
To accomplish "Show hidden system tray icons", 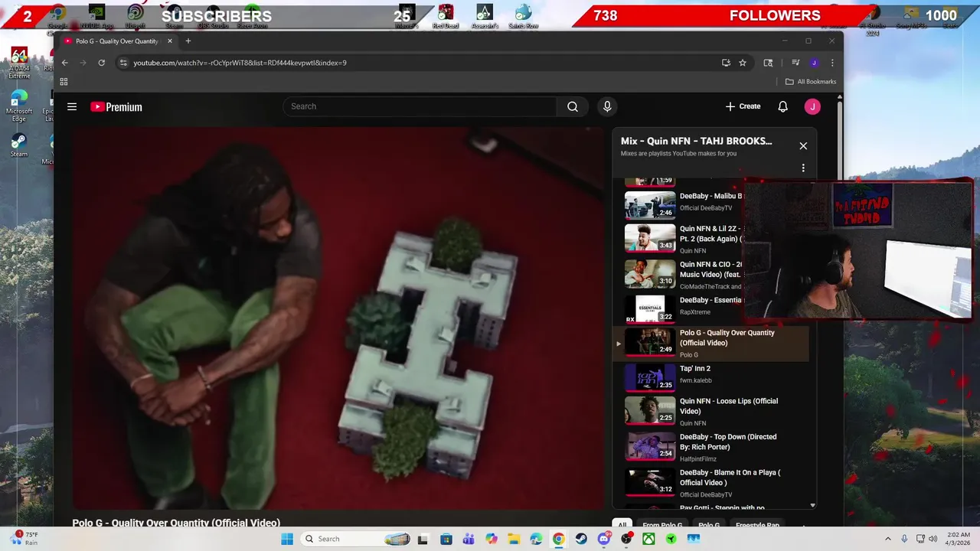I will (888, 539).
